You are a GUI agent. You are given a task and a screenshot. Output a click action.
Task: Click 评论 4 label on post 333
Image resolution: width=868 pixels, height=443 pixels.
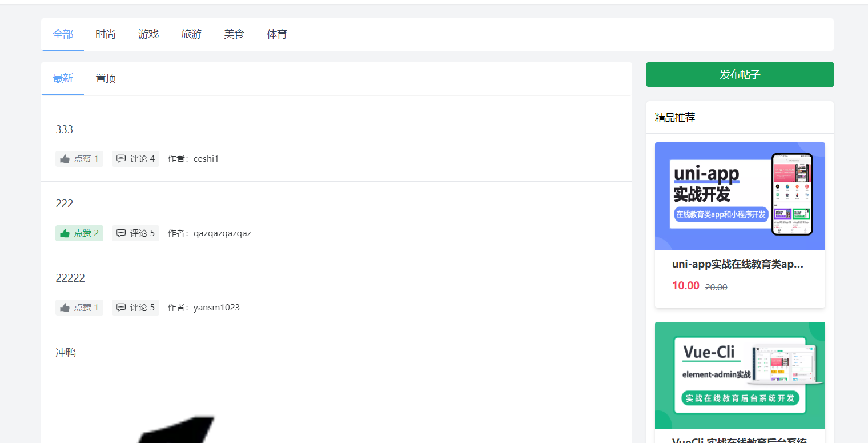point(143,159)
